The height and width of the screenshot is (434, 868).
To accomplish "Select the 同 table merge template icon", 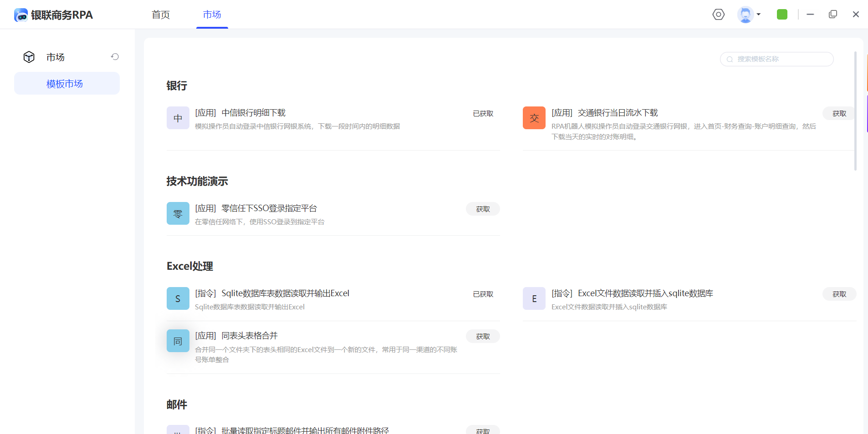I will 178,341.
